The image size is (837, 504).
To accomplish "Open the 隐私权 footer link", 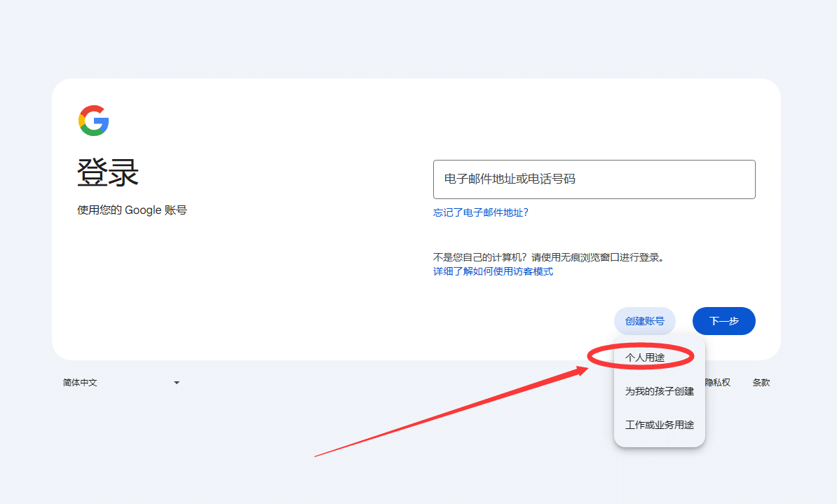I will (717, 383).
